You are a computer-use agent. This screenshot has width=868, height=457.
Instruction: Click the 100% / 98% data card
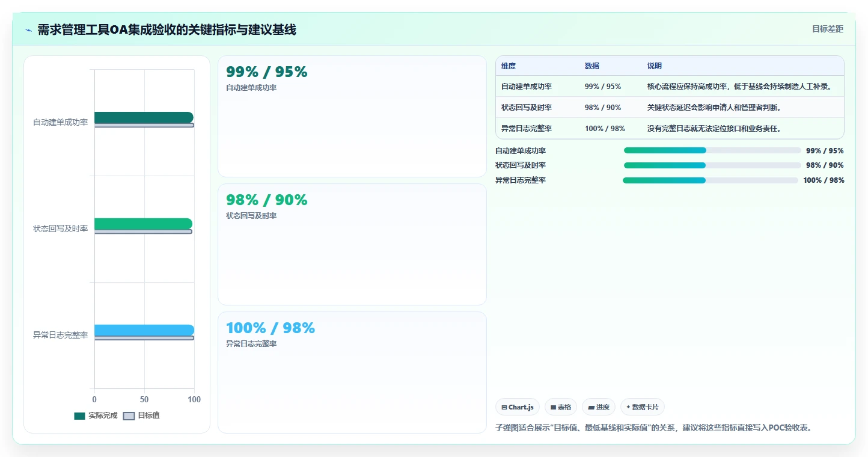[352, 372]
